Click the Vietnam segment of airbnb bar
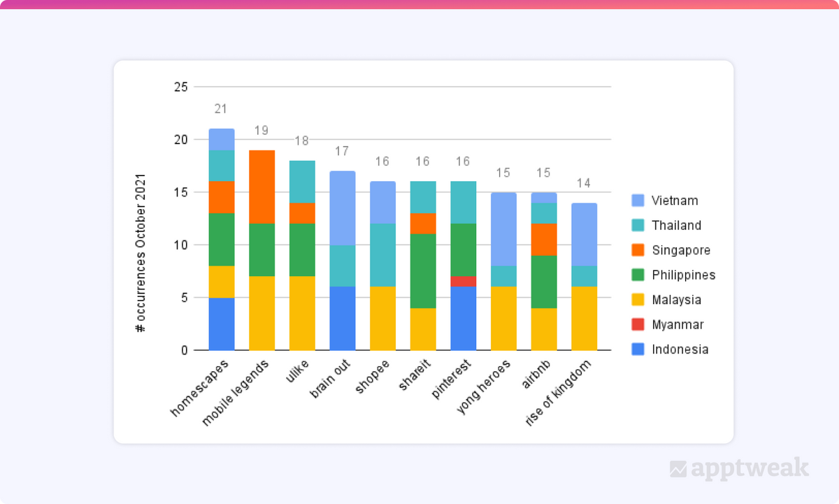The width and height of the screenshot is (839, 504). 544,198
